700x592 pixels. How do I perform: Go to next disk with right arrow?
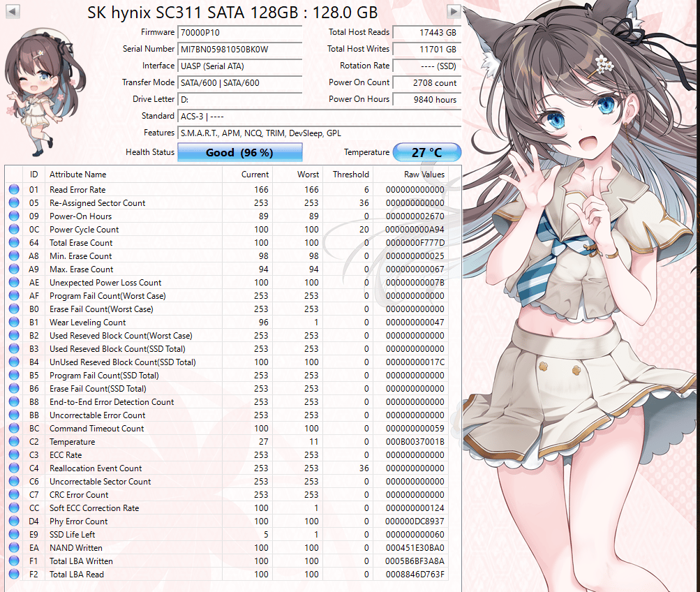click(x=454, y=11)
